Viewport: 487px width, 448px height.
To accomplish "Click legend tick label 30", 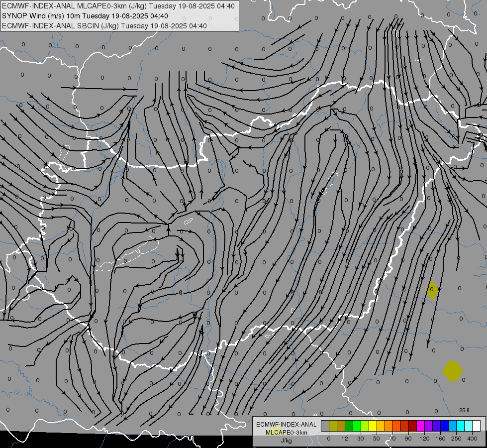I will [x=361, y=439].
